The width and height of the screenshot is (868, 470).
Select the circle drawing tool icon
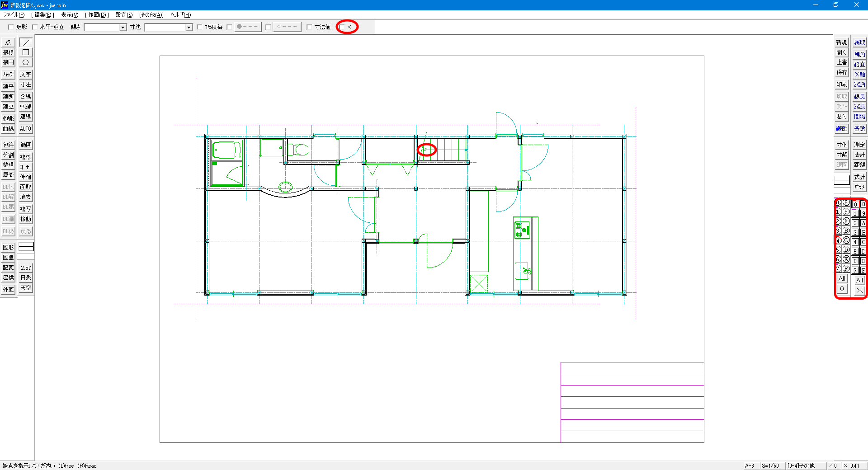pyautogui.click(x=26, y=62)
